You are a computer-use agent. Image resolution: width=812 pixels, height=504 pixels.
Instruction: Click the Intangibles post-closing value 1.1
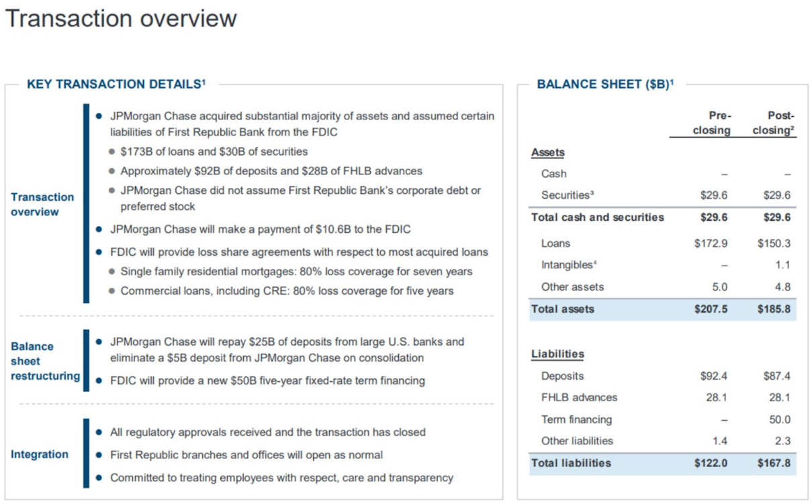782,265
